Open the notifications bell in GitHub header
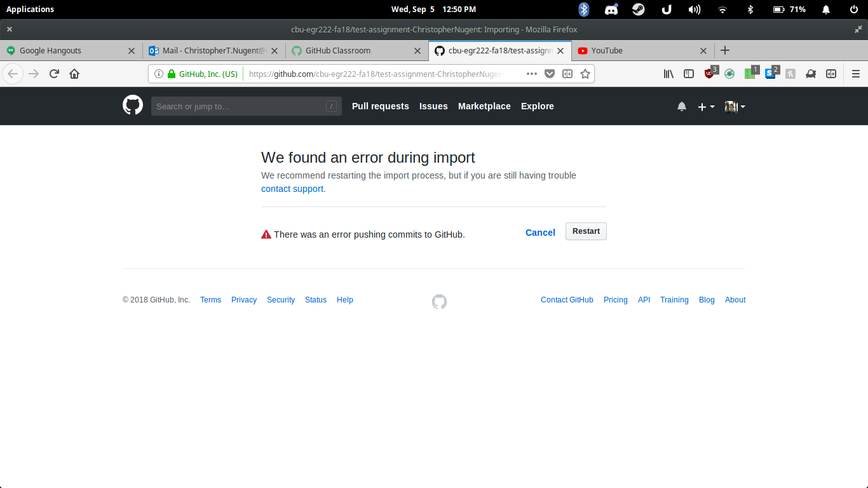 [682, 106]
